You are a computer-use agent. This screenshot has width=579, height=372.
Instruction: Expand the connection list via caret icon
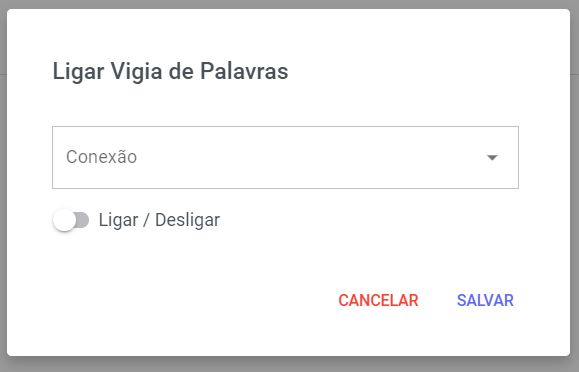click(x=492, y=158)
